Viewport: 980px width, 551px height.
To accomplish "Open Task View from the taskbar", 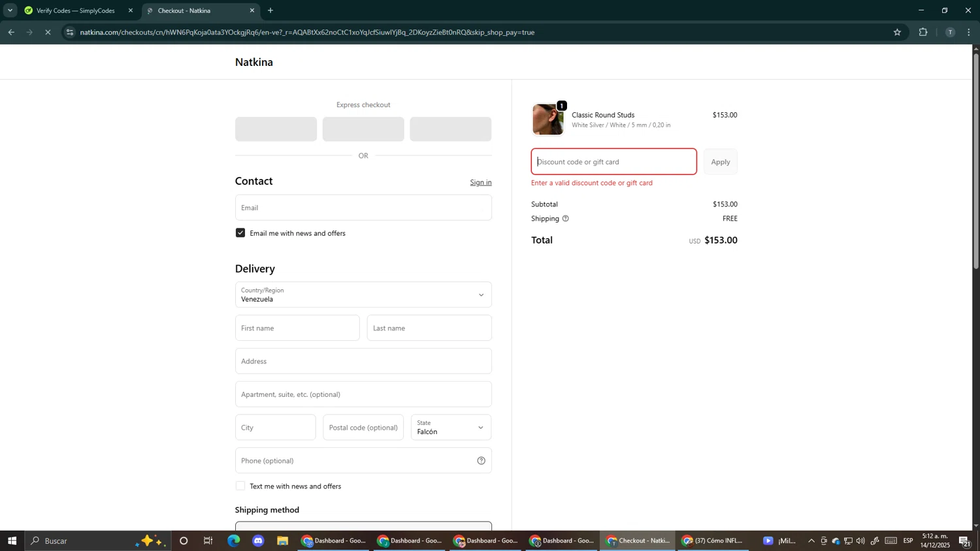I will pyautogui.click(x=208, y=541).
